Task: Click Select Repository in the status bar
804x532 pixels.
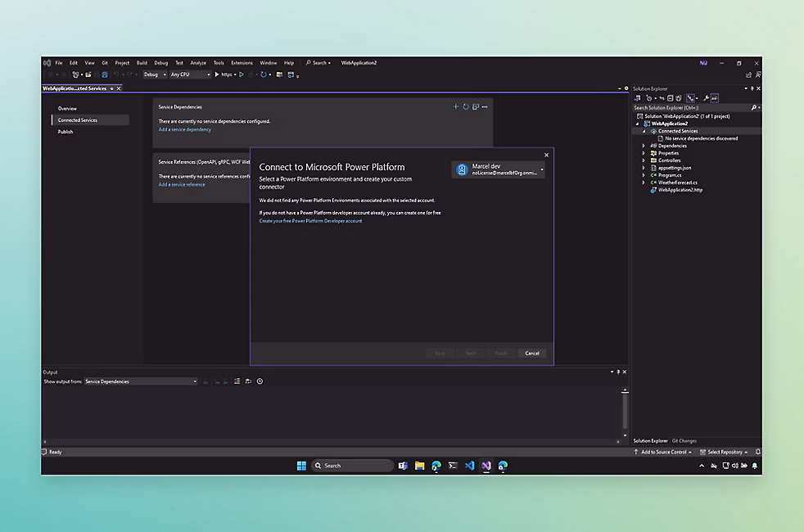Action: pos(724,452)
